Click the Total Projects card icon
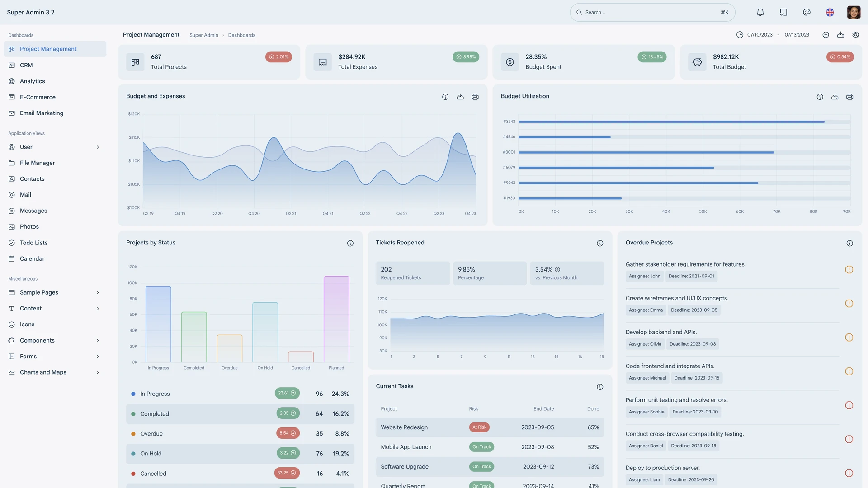This screenshot has height=488, width=868. pos(135,62)
